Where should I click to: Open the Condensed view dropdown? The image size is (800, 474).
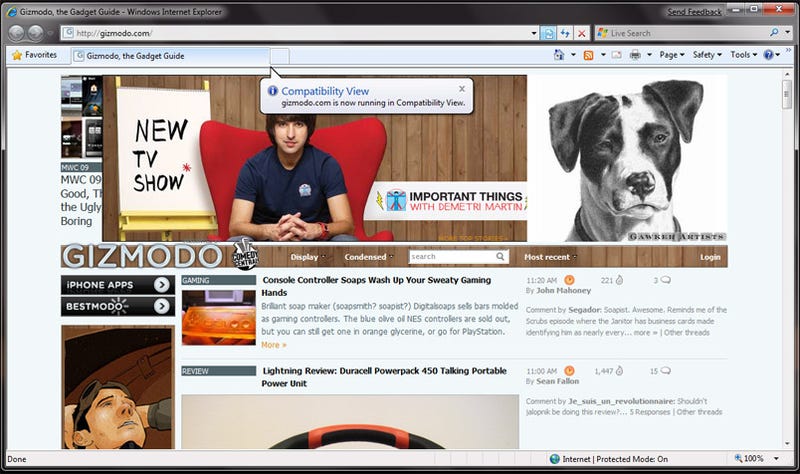point(368,257)
